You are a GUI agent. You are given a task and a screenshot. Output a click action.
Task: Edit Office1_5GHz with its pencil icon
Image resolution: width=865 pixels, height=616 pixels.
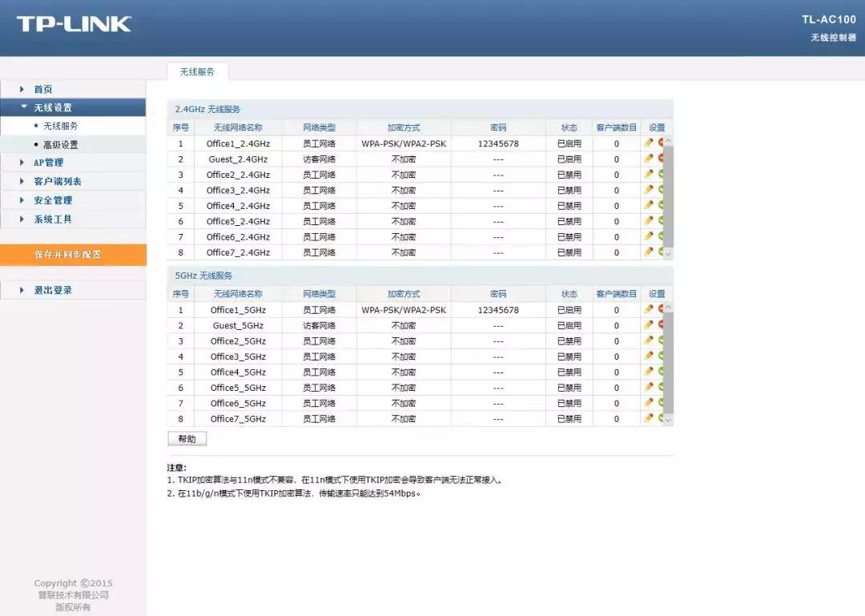click(x=650, y=310)
